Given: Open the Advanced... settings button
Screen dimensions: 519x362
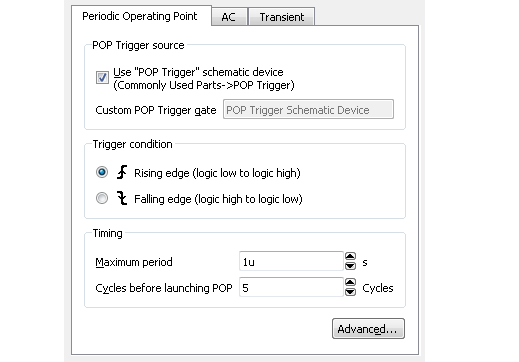Looking at the screenshot, I should tap(368, 329).
